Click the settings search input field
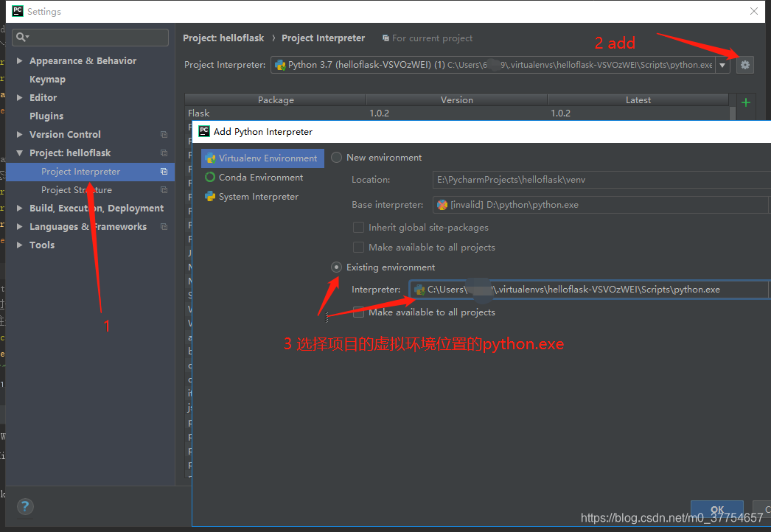 tap(91, 37)
